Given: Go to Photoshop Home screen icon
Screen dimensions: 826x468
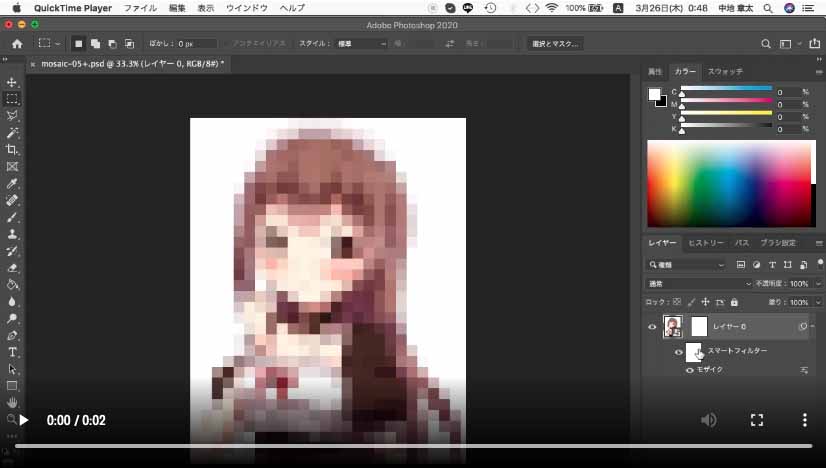Looking at the screenshot, I should (17, 44).
